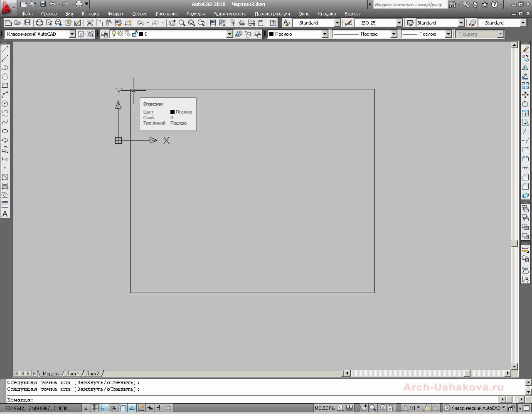Toggle Polar tracking in status bar
The image size is (532, 414).
click(113, 408)
